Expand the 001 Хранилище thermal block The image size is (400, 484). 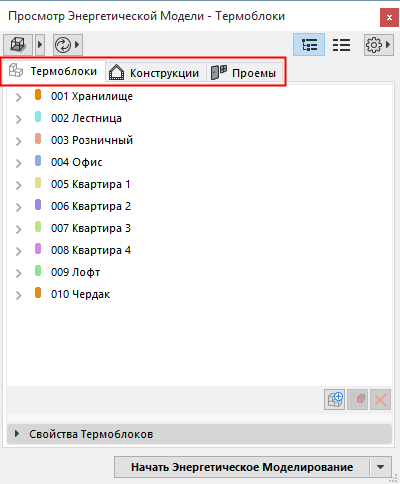19,97
